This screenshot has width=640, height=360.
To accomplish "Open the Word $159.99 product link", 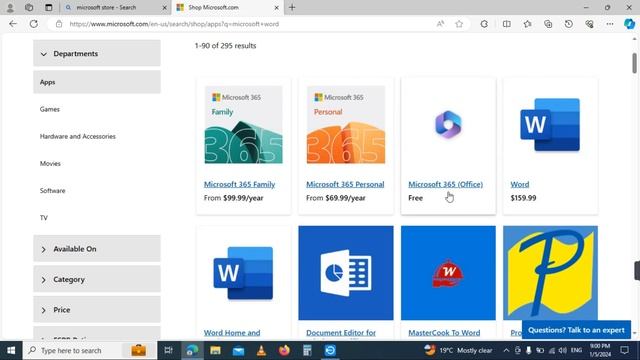I will coord(520,184).
